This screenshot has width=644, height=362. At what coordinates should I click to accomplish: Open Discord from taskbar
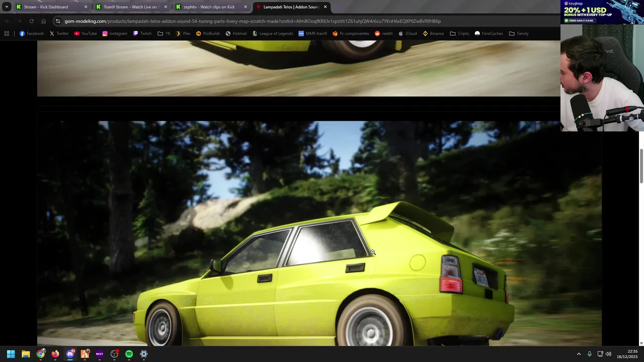click(70, 354)
